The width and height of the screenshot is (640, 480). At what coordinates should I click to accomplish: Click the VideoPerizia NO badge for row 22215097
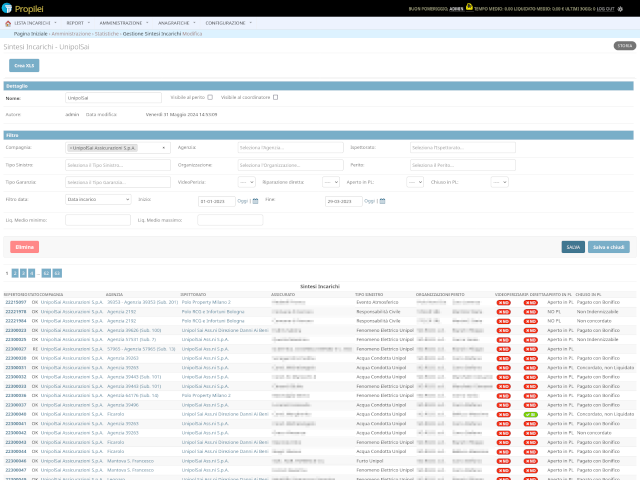tap(503, 302)
